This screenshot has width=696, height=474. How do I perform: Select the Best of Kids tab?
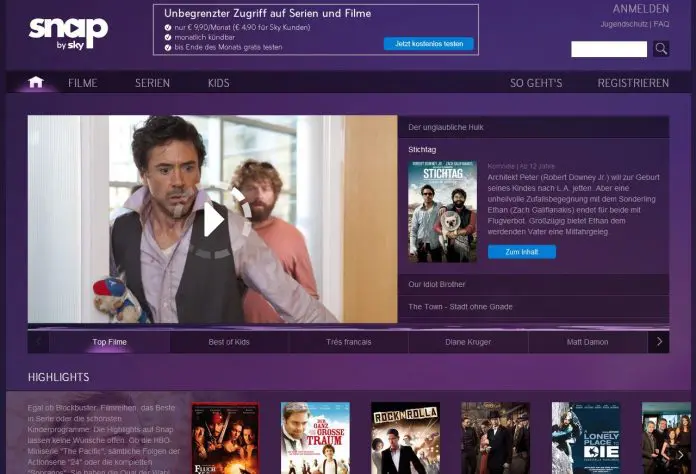(x=229, y=342)
